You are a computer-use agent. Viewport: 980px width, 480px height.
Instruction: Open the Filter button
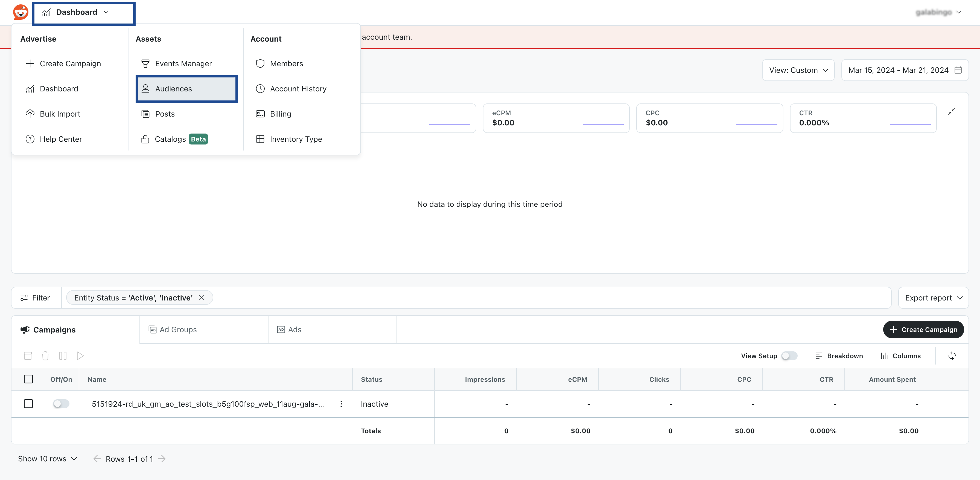[x=36, y=298]
